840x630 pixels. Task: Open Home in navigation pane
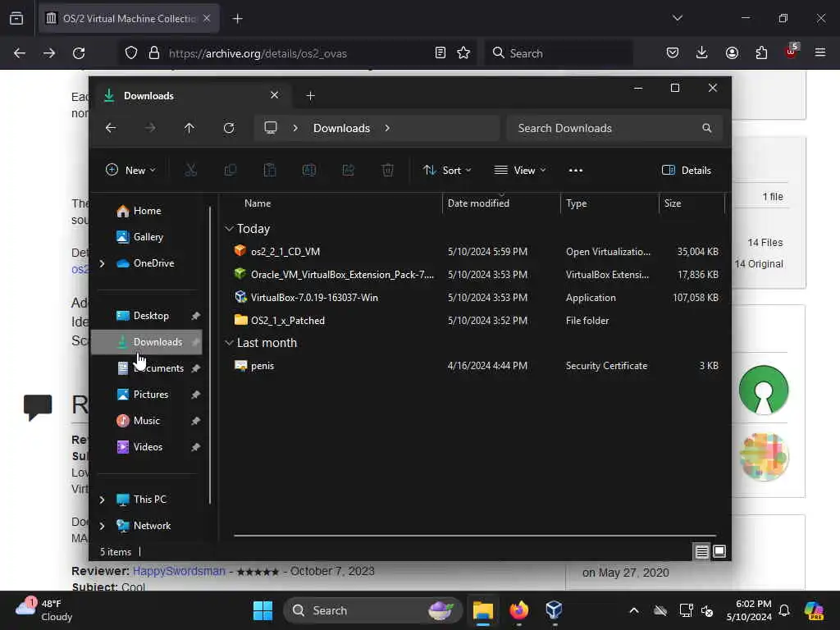pos(147,211)
